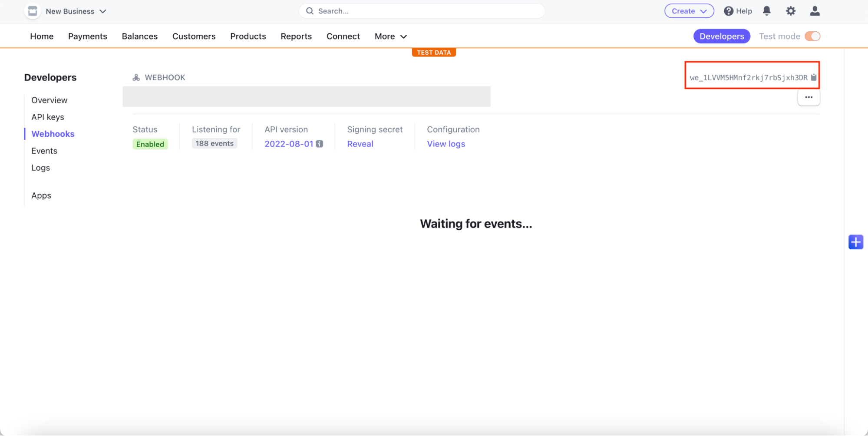Open the settings gear
Image resolution: width=868 pixels, height=436 pixels.
[x=791, y=11]
